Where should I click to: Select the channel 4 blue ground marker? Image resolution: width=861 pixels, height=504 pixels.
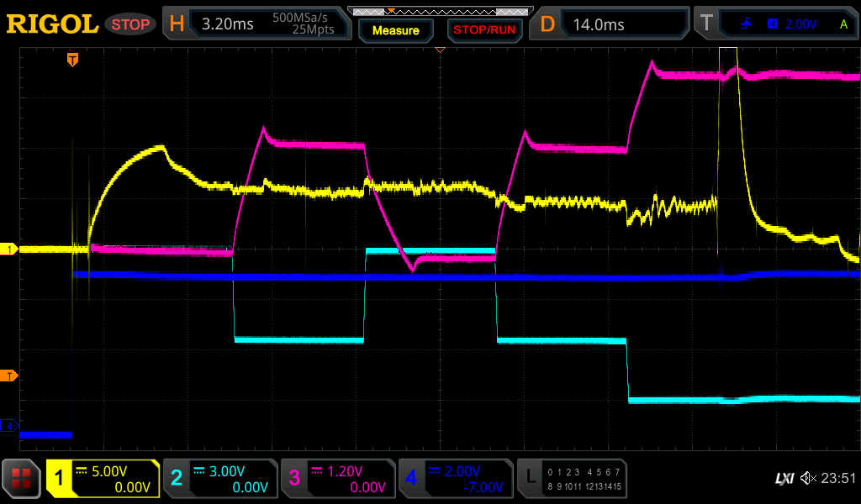(x=11, y=426)
